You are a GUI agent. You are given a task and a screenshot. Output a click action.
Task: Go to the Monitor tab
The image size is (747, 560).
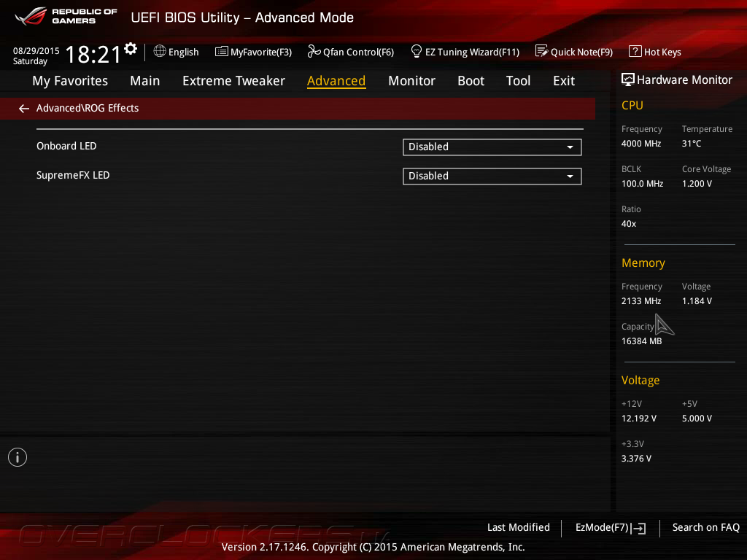(x=411, y=81)
